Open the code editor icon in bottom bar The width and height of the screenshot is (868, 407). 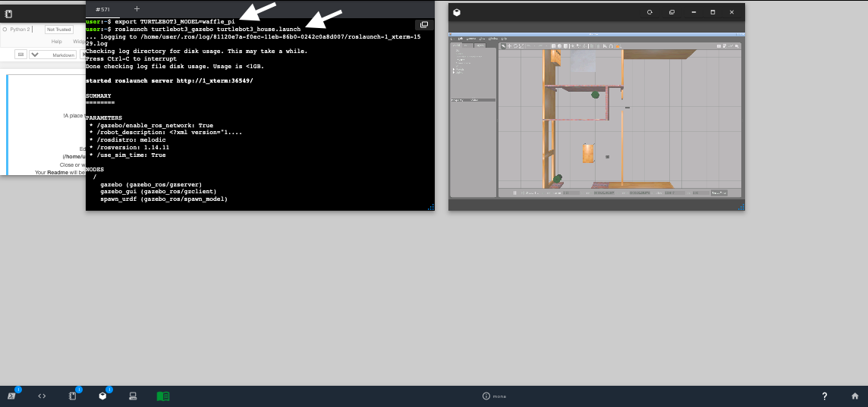42,396
